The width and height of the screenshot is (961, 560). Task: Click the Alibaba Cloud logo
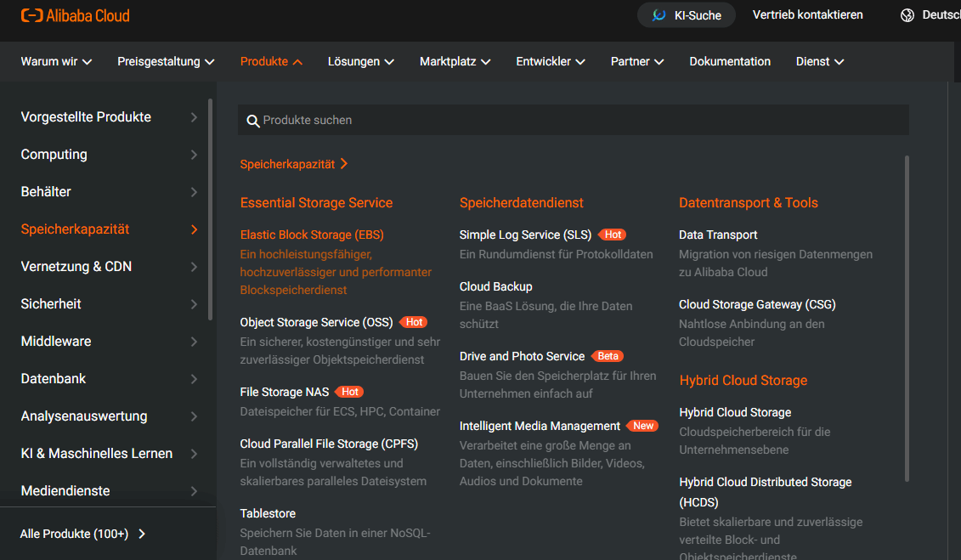tap(75, 14)
